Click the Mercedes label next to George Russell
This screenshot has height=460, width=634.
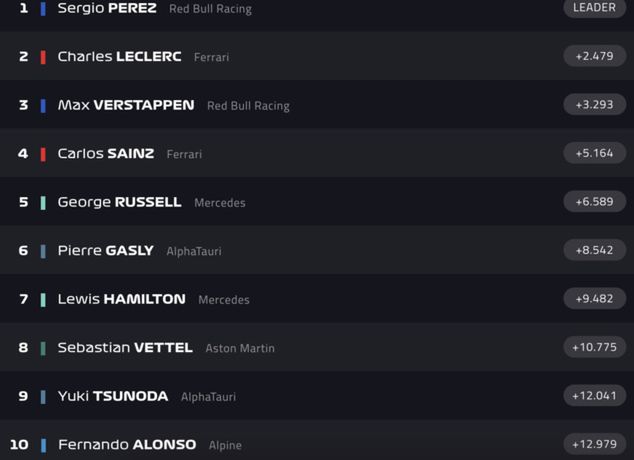tap(220, 203)
